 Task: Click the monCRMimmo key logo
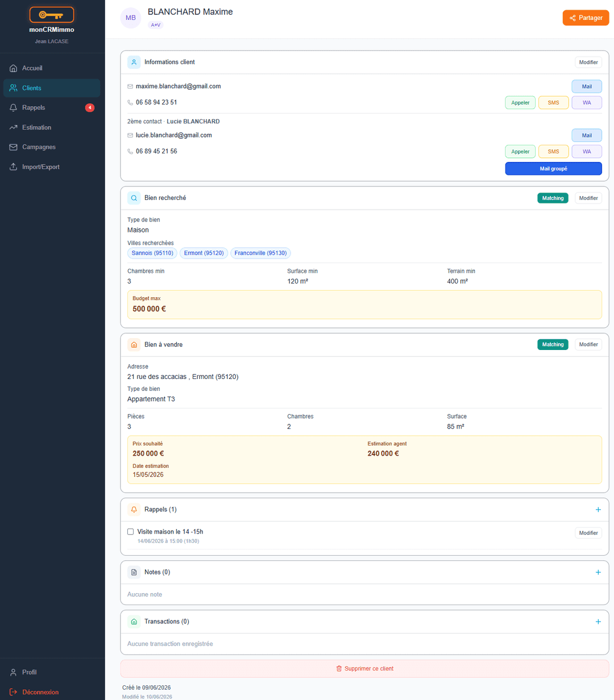pyautogui.click(x=52, y=15)
